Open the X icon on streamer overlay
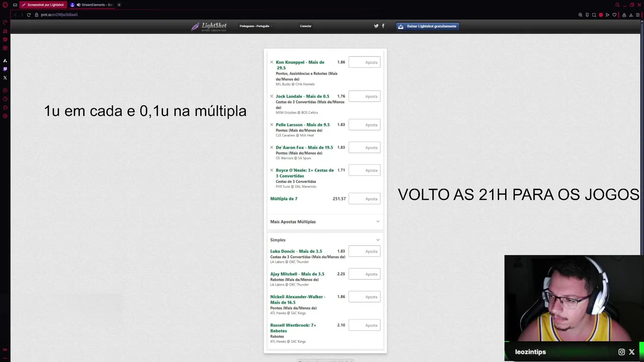The image size is (644, 362). (632, 352)
